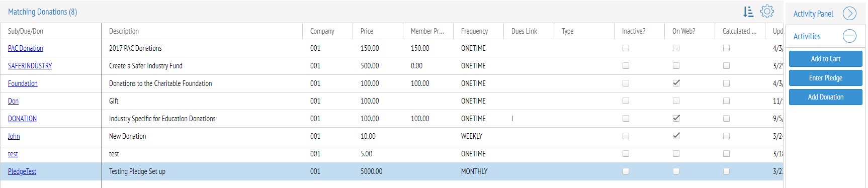Click the Add to Cart button
The height and width of the screenshot is (188, 868).
tap(825, 59)
